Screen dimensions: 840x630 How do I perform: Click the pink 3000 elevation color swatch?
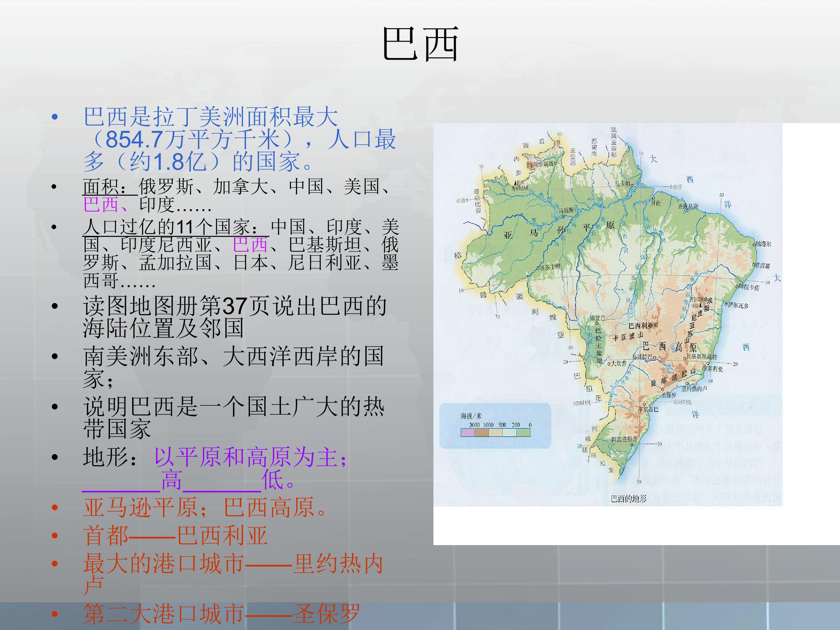tap(468, 433)
